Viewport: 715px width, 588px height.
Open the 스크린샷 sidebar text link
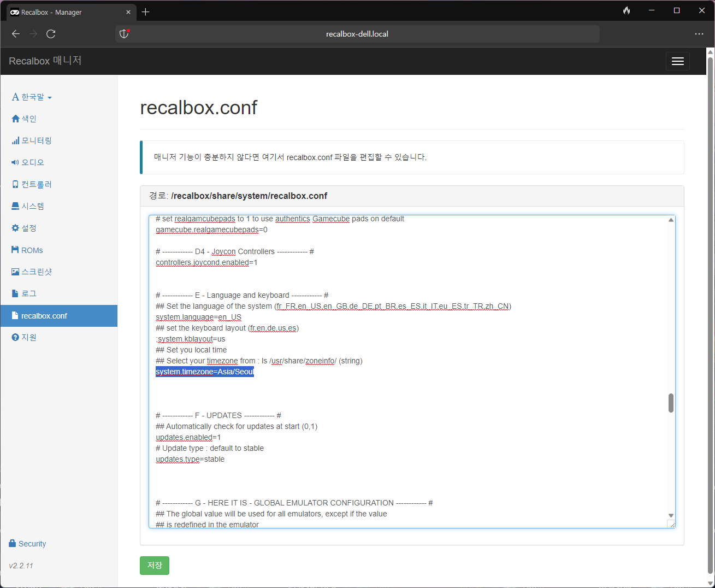[37, 272]
